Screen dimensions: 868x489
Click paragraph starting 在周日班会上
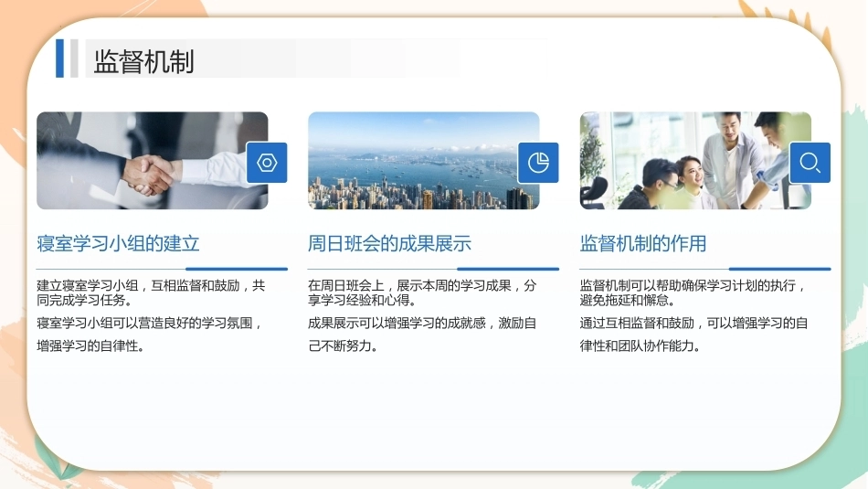click(x=422, y=292)
